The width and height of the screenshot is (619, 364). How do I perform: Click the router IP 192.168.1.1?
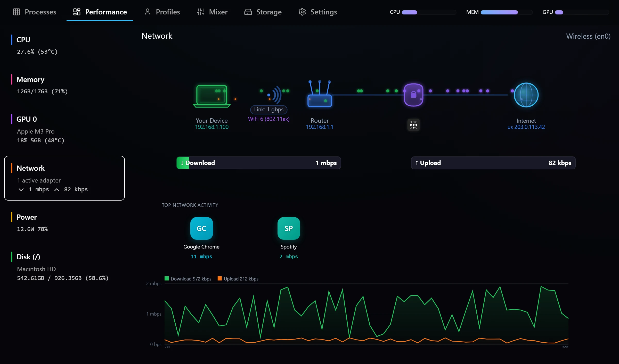click(320, 127)
